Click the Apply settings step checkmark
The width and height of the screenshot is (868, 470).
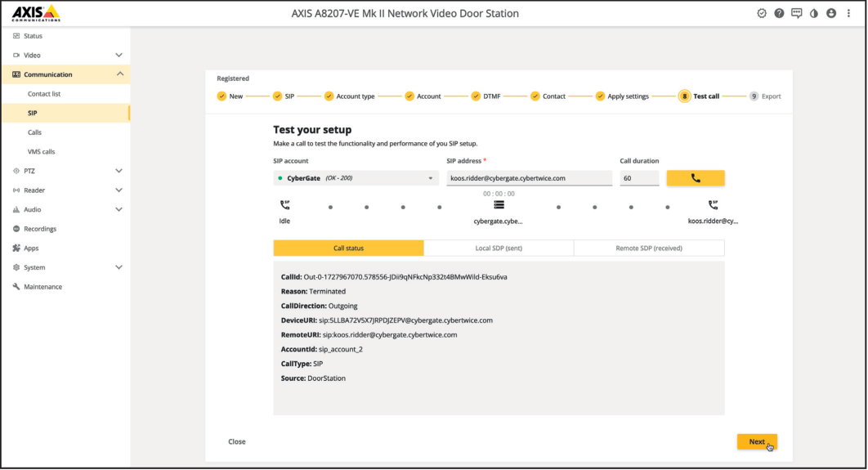600,96
